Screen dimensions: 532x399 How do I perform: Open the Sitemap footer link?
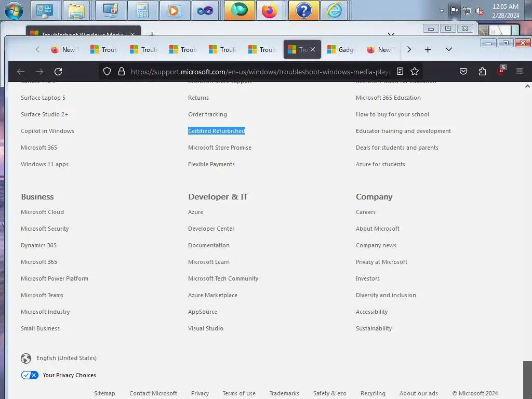coord(104,394)
